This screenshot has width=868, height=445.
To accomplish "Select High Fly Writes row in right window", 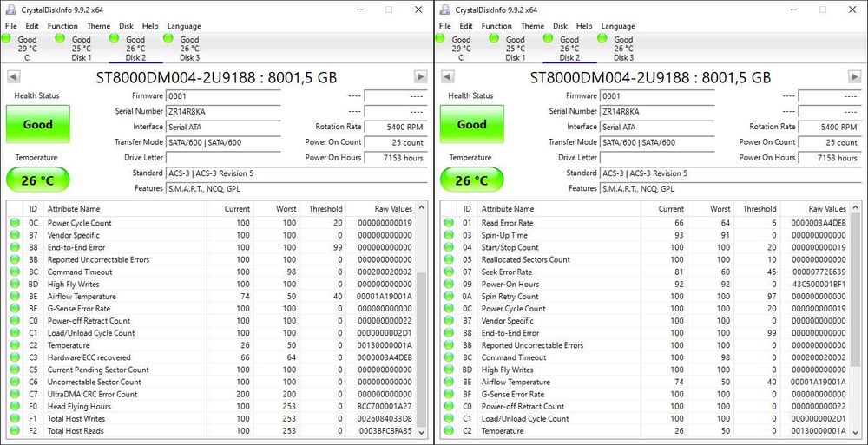I will [x=645, y=370].
